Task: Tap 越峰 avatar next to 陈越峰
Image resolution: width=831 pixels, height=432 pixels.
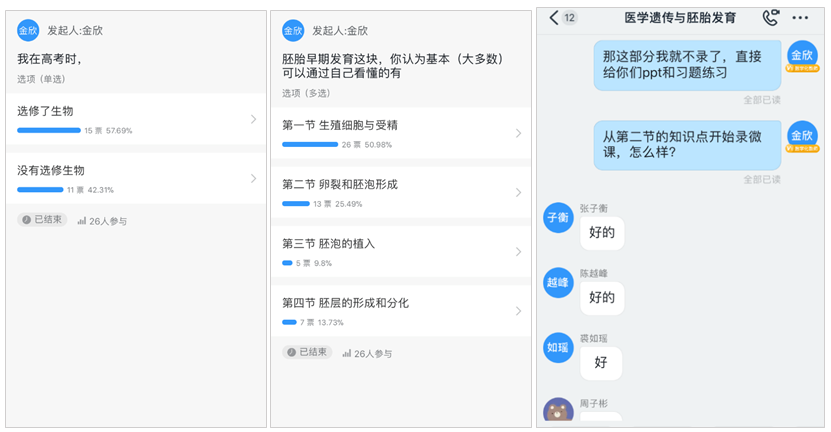Action: click(558, 283)
